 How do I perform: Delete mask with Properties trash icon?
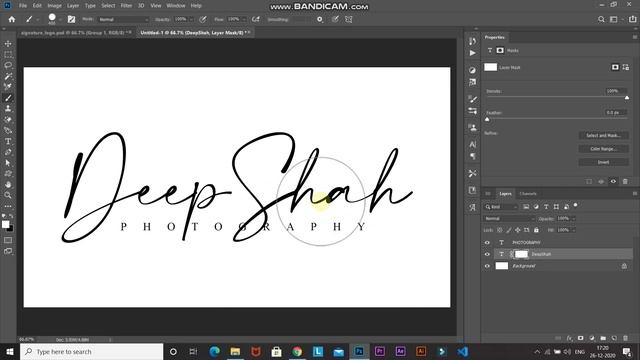click(x=625, y=181)
